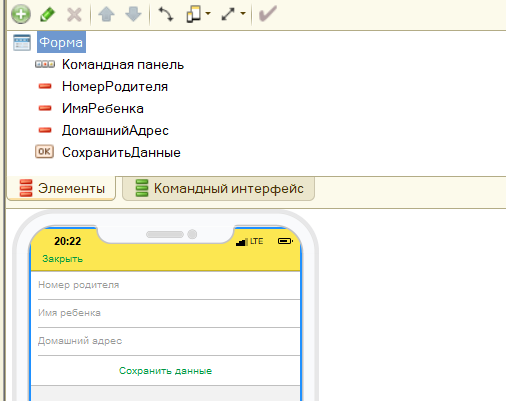The height and width of the screenshot is (401, 506).
Task: Select the Форма root node
Action: 61,42
